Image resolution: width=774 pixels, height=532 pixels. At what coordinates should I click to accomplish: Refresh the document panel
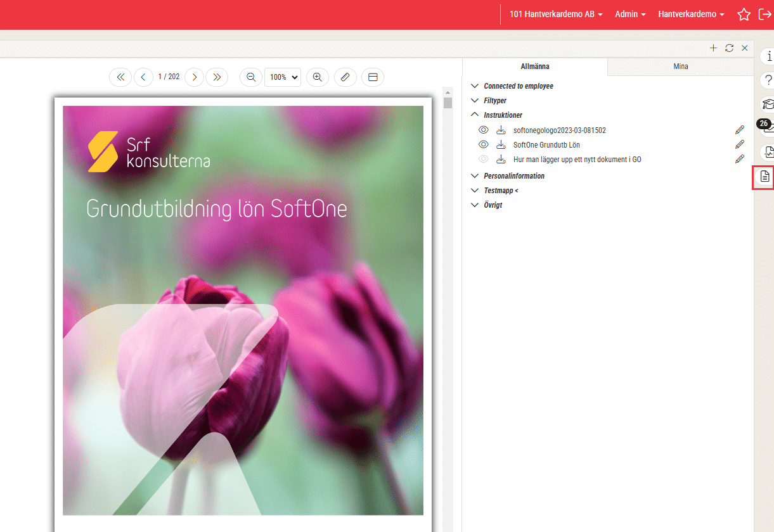click(730, 48)
